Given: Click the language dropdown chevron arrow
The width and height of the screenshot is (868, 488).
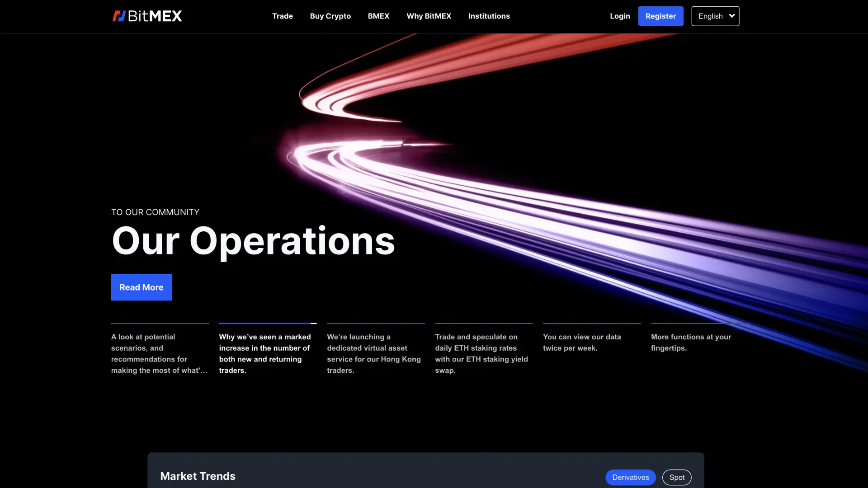Looking at the screenshot, I should 732,16.
